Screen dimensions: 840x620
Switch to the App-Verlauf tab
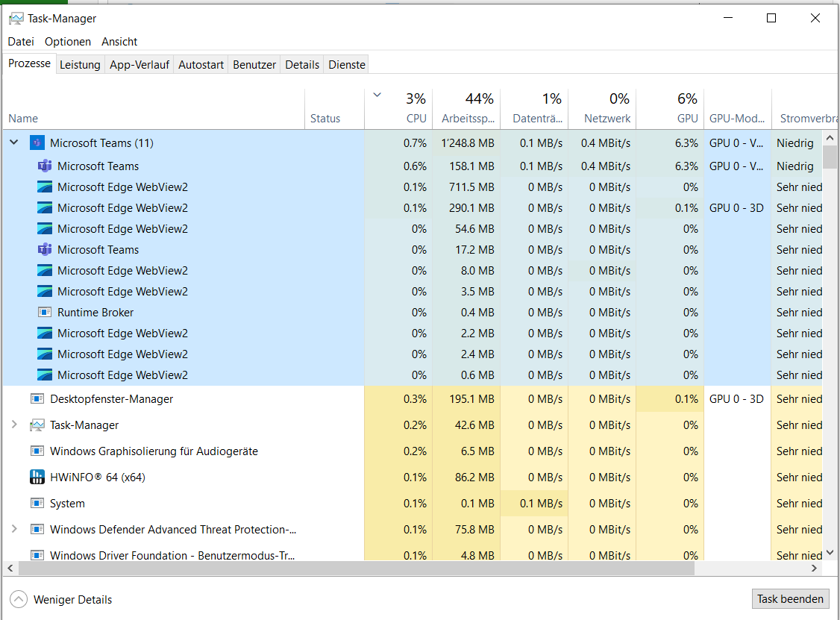point(140,65)
